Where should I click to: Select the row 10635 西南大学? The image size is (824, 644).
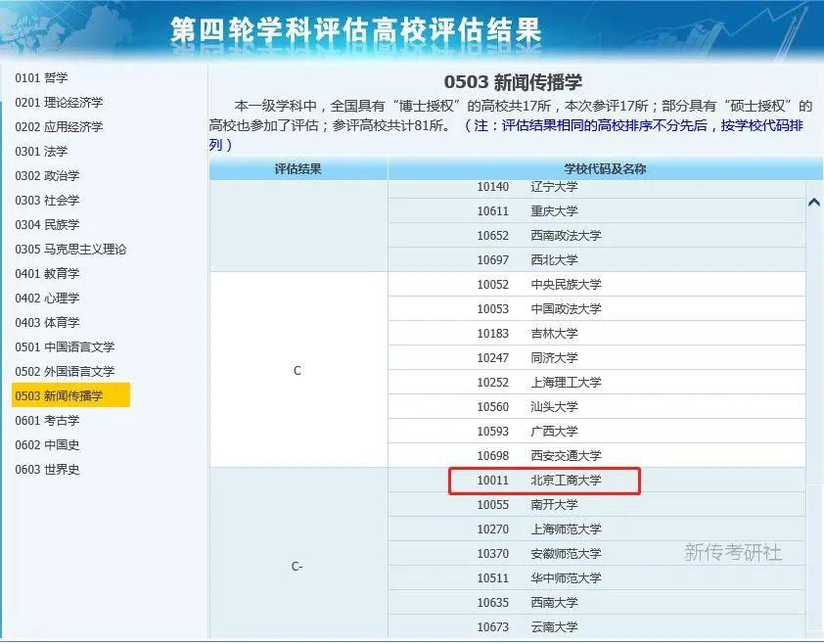tap(596, 602)
